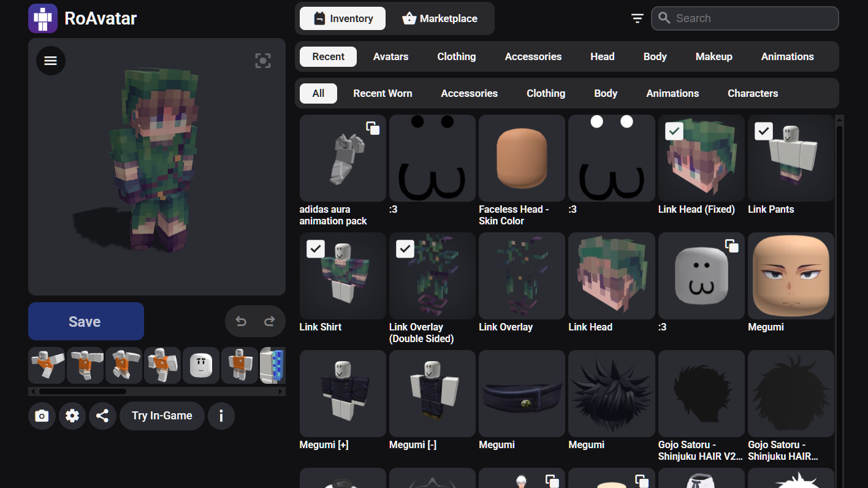Select the first orange-shirt emote thumbnail
Image resolution: width=868 pixels, height=488 pixels.
pyautogui.click(x=47, y=365)
